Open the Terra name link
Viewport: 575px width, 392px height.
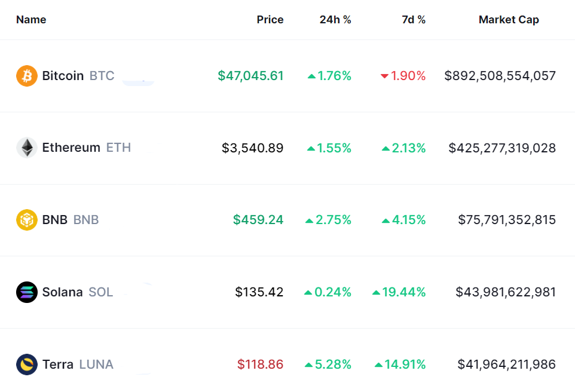pos(58,364)
